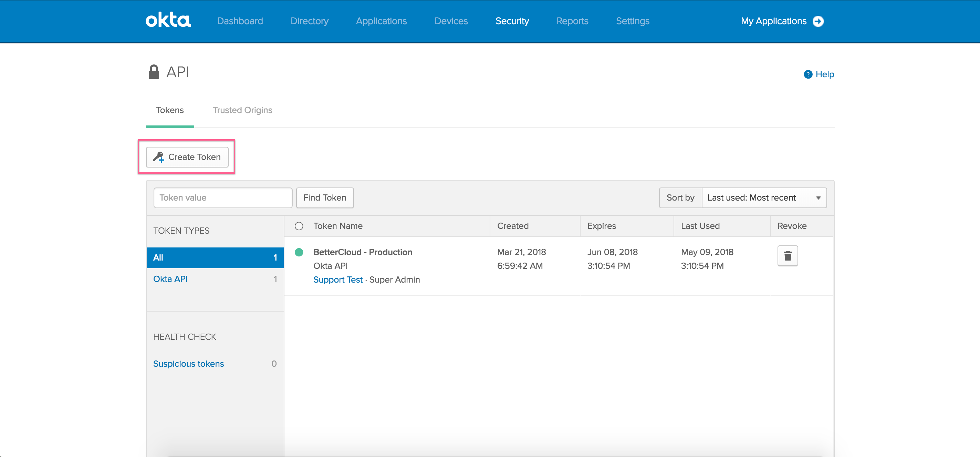View Suspicious tokens health check
Image resolution: width=980 pixels, height=457 pixels.
click(188, 363)
